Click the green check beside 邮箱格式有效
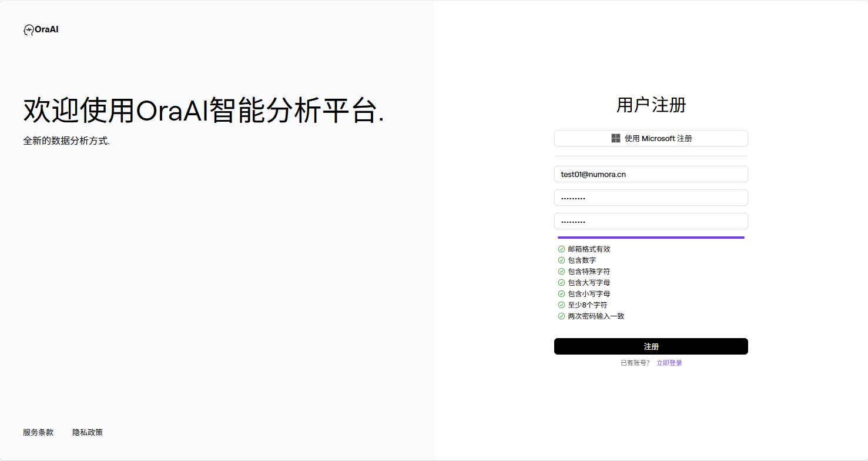 tap(561, 249)
